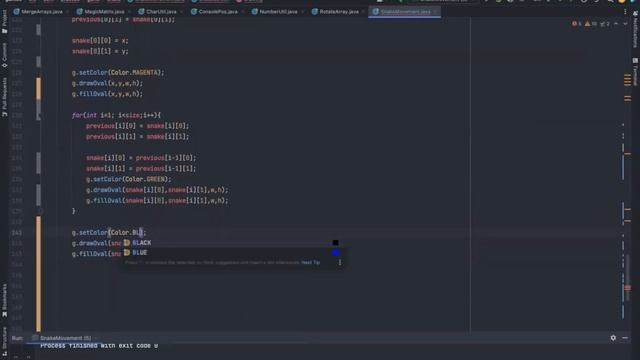Click the red error count indicator
This screenshot has height=360, width=640.
tap(577, 24)
